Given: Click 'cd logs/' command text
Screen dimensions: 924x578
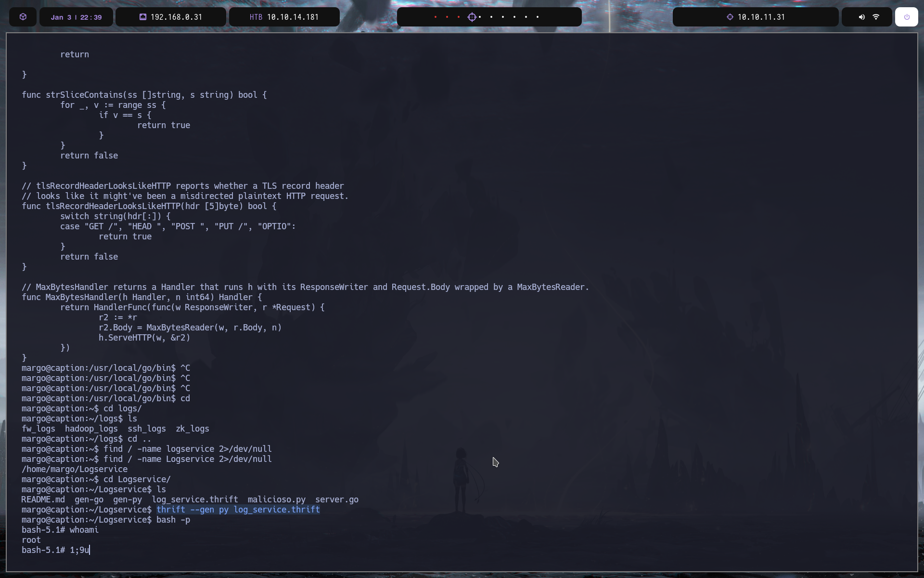Looking at the screenshot, I should [x=123, y=408].
